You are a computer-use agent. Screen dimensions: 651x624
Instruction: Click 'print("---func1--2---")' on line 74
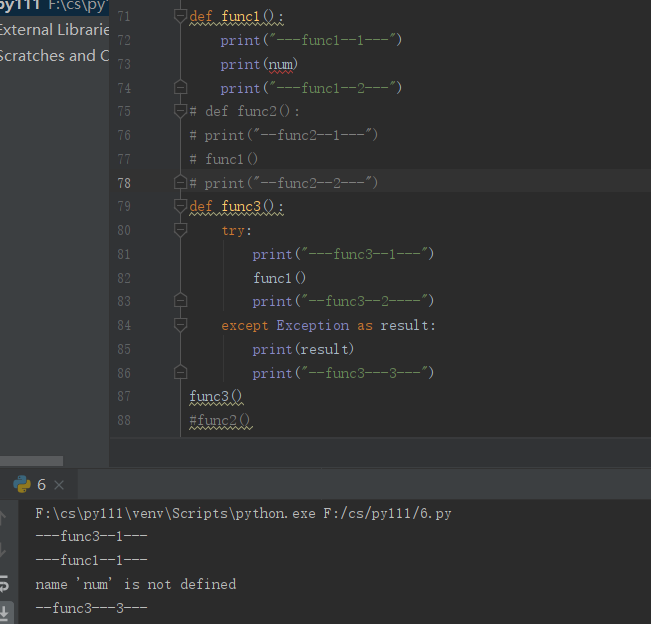[311, 88]
